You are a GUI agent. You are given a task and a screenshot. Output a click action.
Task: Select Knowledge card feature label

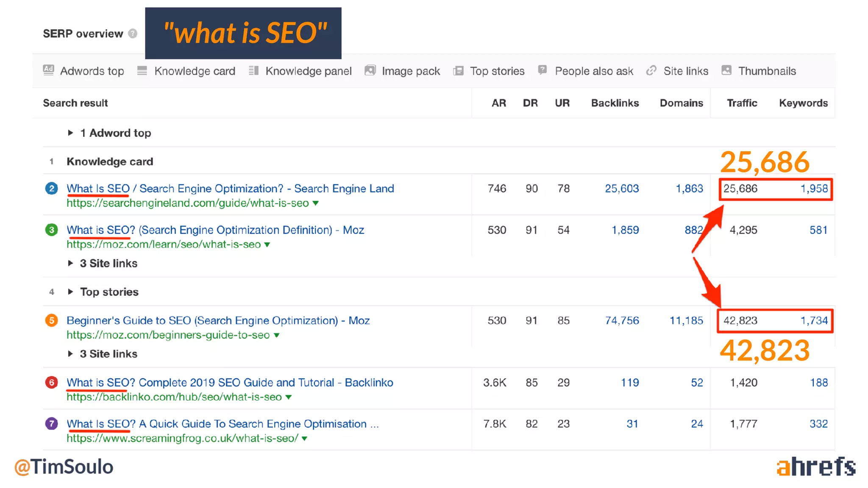[x=195, y=71]
